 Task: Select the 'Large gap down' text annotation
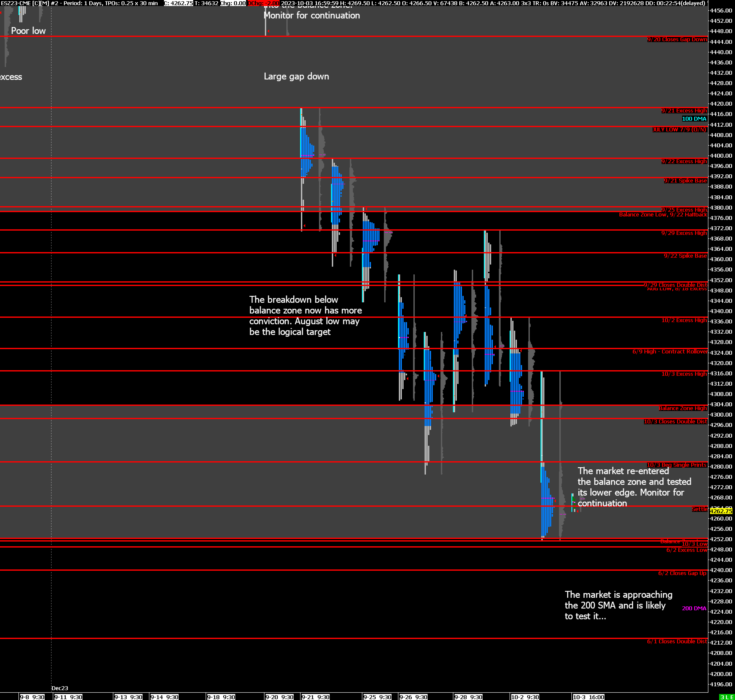point(296,76)
